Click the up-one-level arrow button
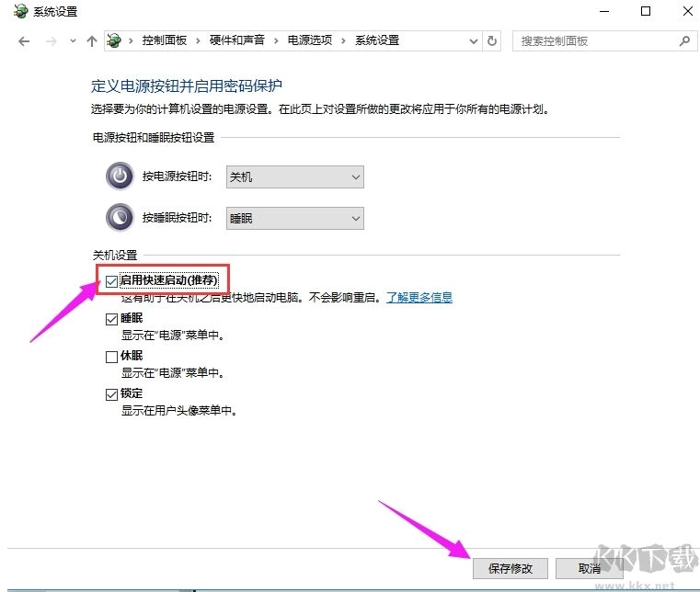This screenshot has width=700, height=592. [91, 41]
